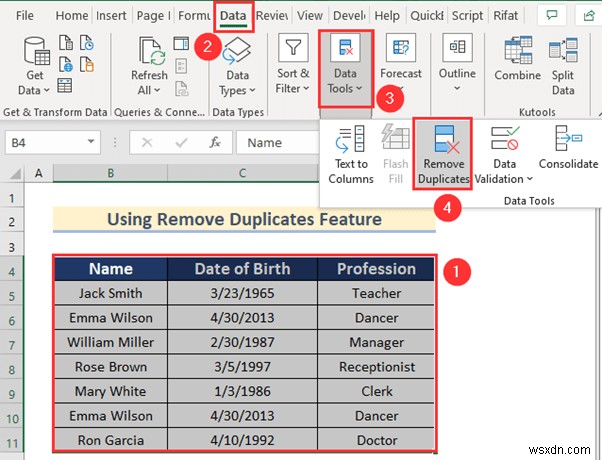Click the Insert Function fx button
This screenshot has height=460, width=602.
pyautogui.click(x=215, y=142)
